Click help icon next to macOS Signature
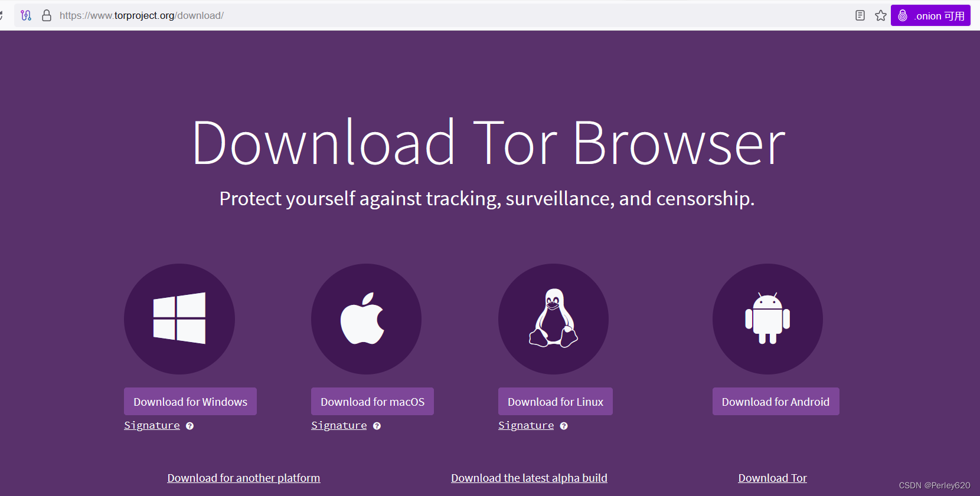The height and width of the screenshot is (496, 980). tap(377, 426)
